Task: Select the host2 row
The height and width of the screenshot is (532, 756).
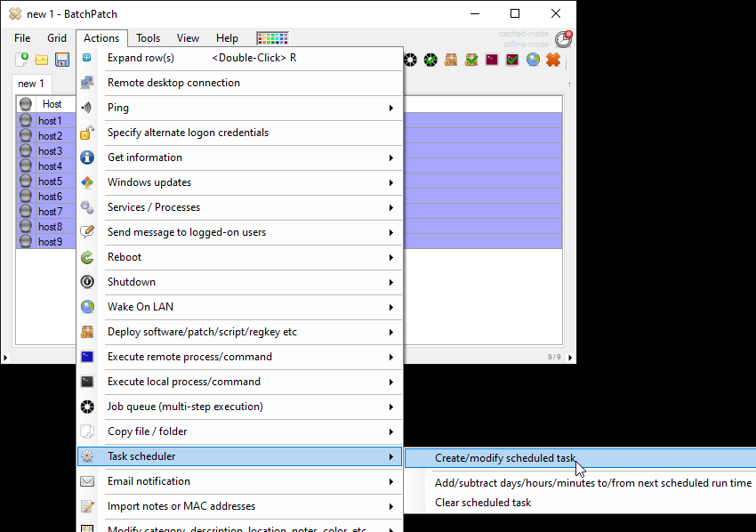Action: pyautogui.click(x=46, y=136)
